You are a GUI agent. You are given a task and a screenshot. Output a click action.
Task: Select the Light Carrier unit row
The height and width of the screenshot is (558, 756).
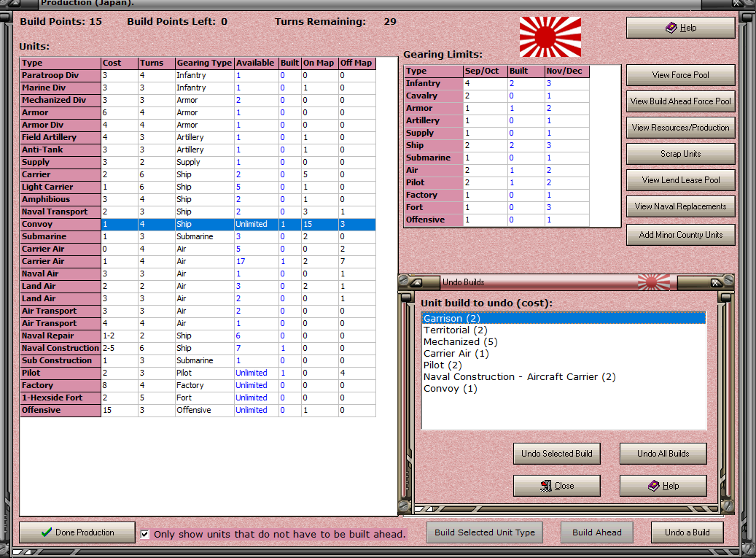click(x=198, y=187)
